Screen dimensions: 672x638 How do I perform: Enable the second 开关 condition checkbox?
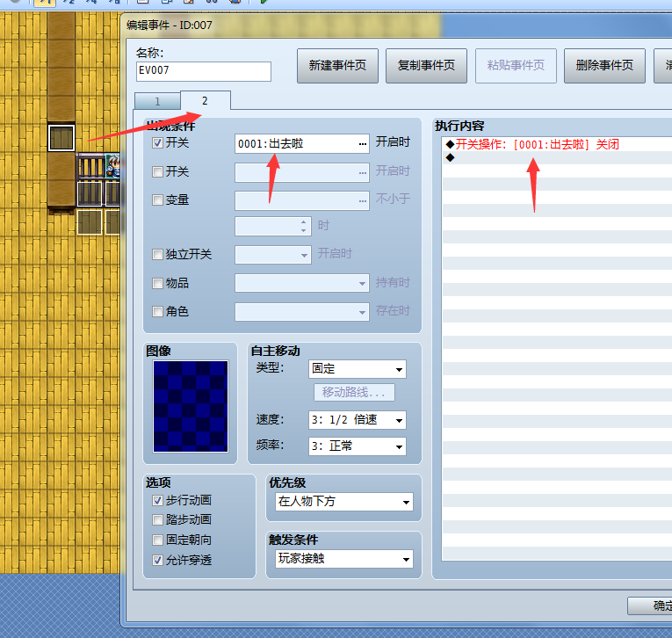tap(157, 171)
